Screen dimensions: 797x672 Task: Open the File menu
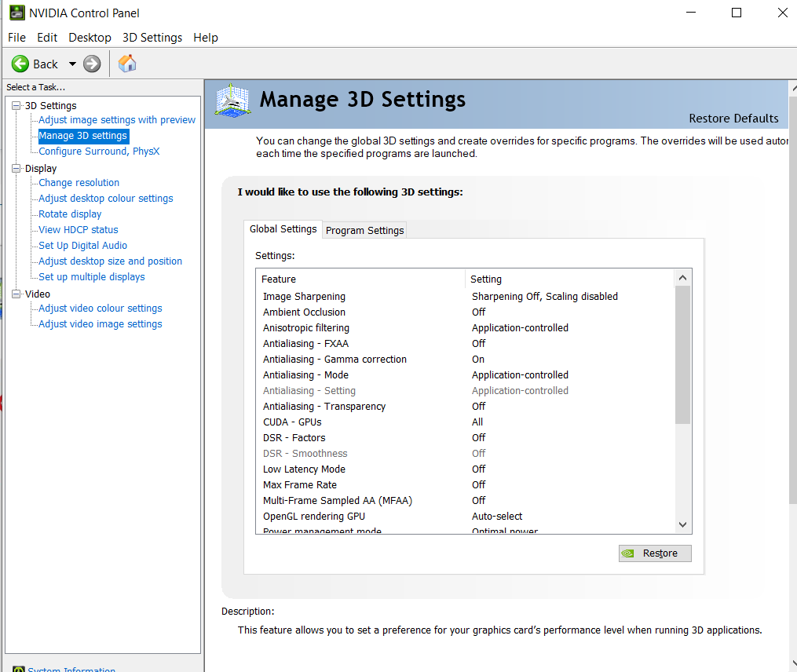pyautogui.click(x=16, y=38)
